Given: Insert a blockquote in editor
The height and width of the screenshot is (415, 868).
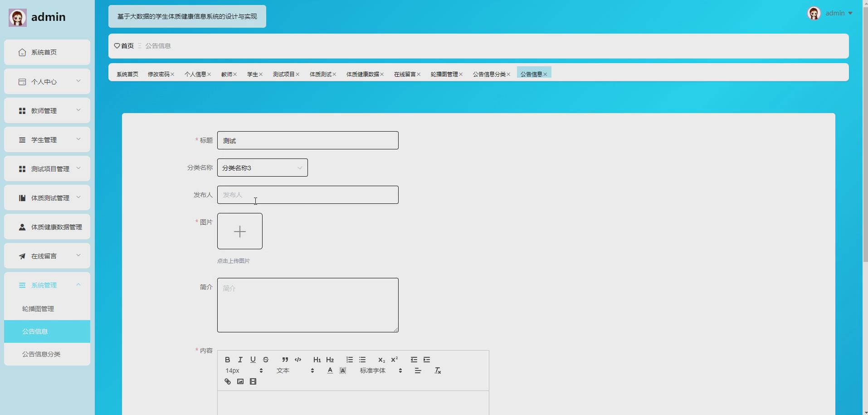Looking at the screenshot, I should [285, 360].
